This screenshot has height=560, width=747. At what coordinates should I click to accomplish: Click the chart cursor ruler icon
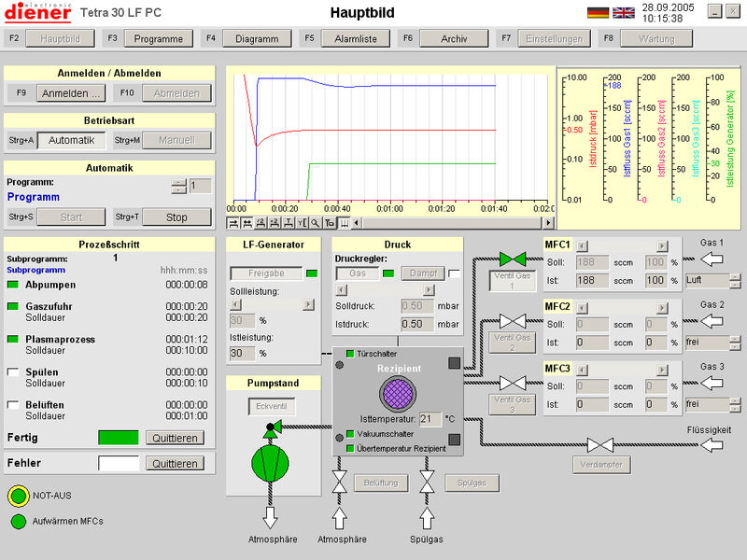click(x=330, y=223)
